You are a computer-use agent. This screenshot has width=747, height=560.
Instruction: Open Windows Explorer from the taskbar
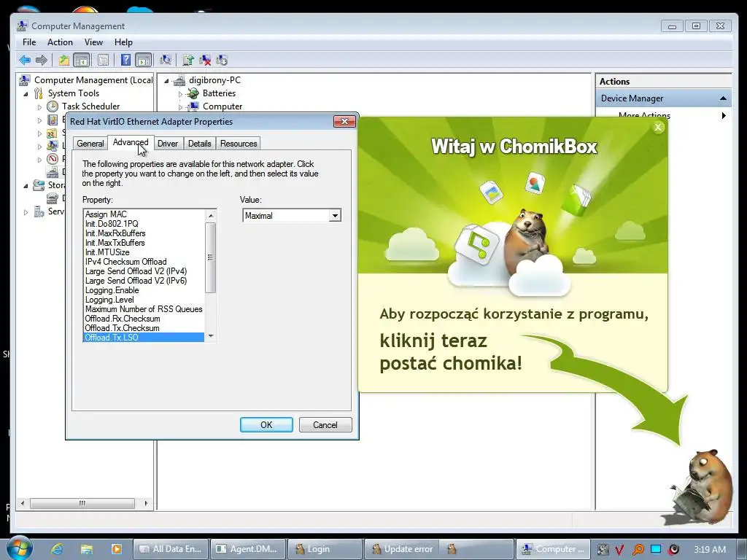(x=86, y=549)
